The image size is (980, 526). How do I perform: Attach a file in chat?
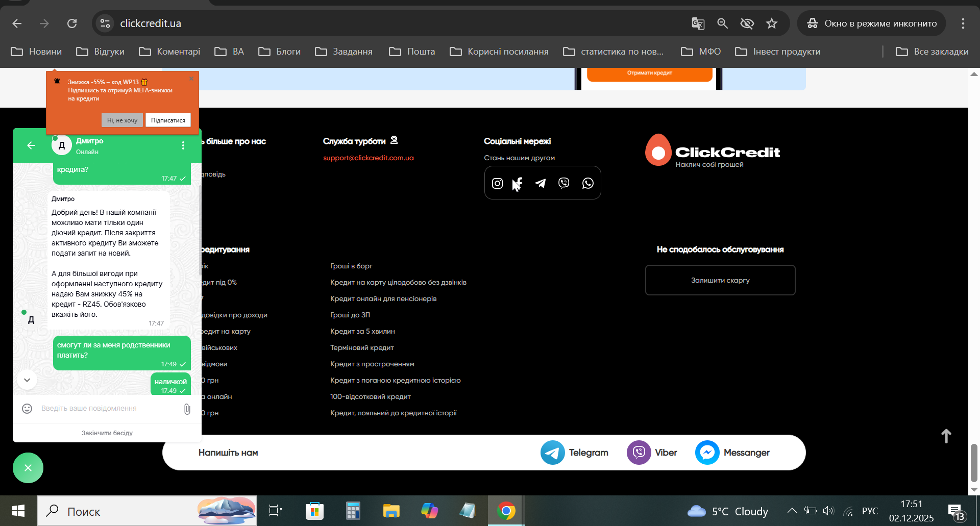pyautogui.click(x=187, y=409)
